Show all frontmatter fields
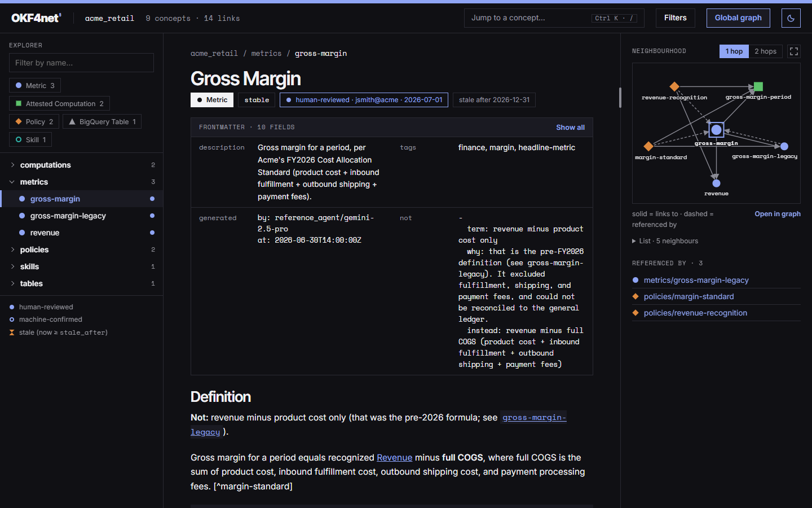Screen dimensions: 812x508 click(570, 128)
